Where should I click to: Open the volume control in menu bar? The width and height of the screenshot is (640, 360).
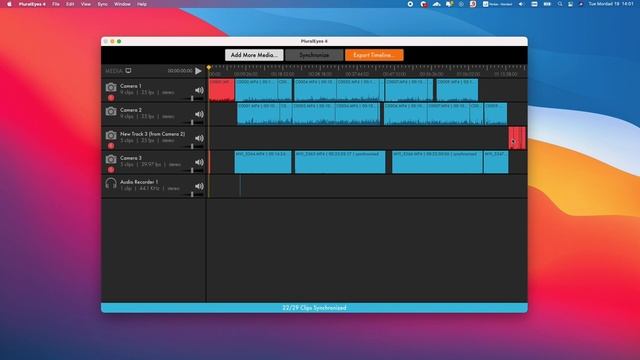(521, 4)
